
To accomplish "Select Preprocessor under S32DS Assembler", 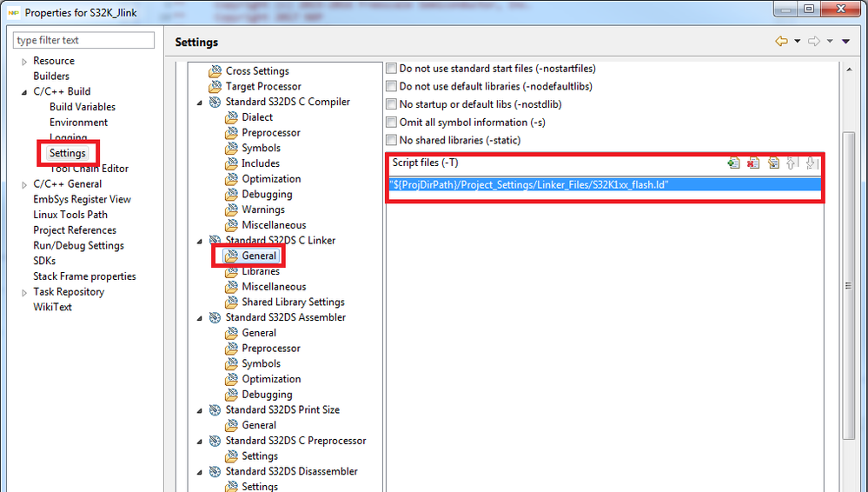I will [x=271, y=348].
